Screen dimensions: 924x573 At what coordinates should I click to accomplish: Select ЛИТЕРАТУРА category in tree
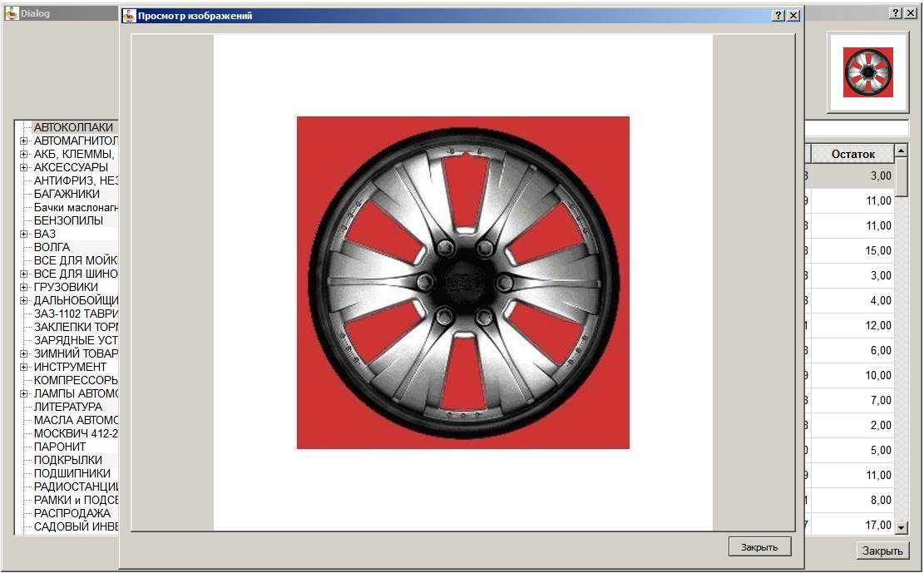(67, 407)
